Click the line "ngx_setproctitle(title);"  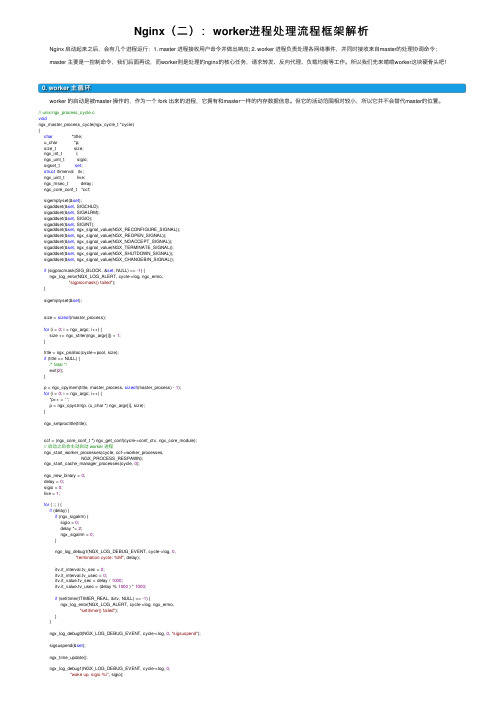65,423
